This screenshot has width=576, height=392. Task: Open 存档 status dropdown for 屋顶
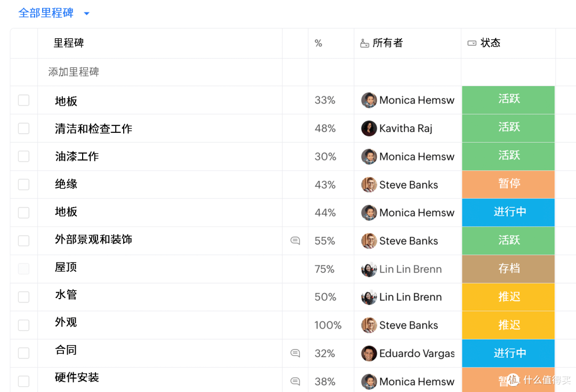click(508, 269)
